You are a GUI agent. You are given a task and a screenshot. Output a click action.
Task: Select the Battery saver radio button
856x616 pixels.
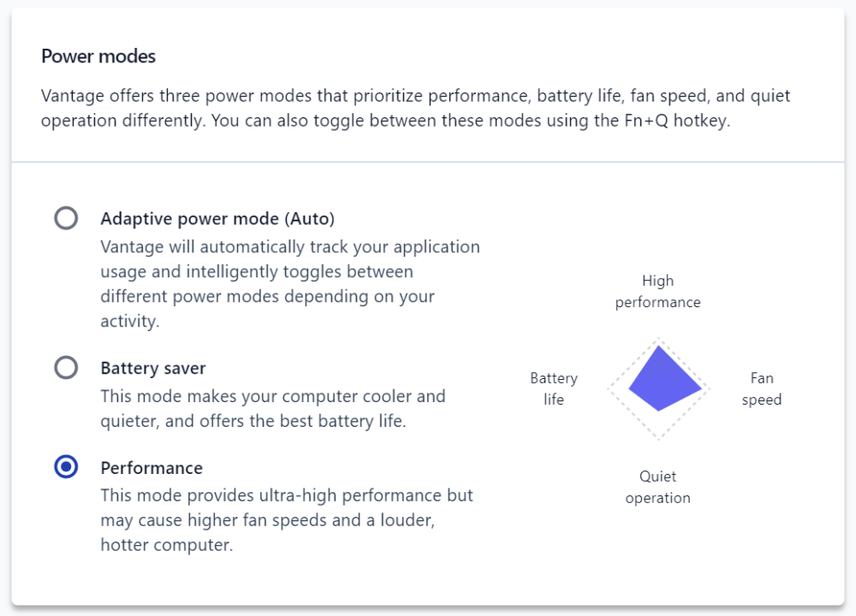66,367
